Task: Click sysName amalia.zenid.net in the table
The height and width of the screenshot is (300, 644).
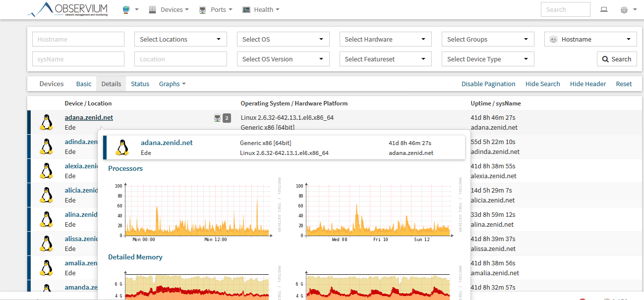Action: (495, 273)
